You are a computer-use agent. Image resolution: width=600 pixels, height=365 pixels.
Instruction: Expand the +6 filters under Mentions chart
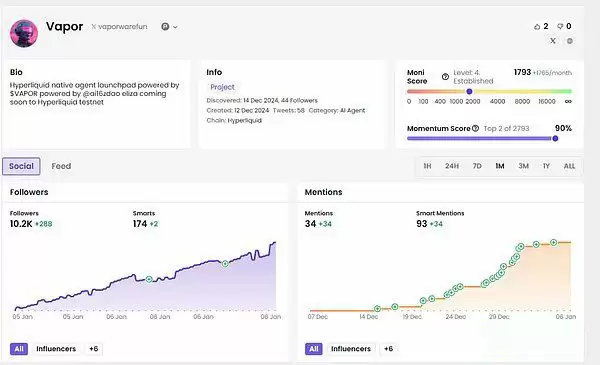pyautogui.click(x=388, y=349)
